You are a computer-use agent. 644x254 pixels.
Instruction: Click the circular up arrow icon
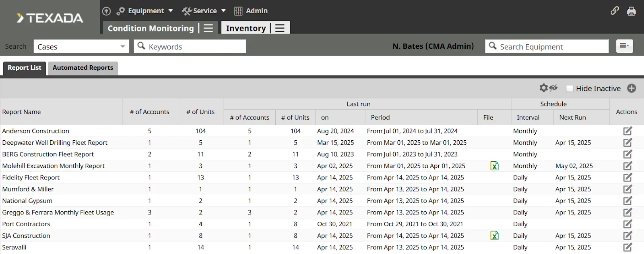click(106, 11)
